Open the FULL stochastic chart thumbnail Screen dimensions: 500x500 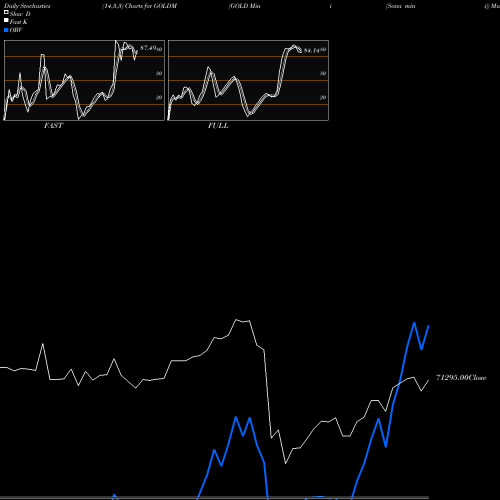pos(248,80)
